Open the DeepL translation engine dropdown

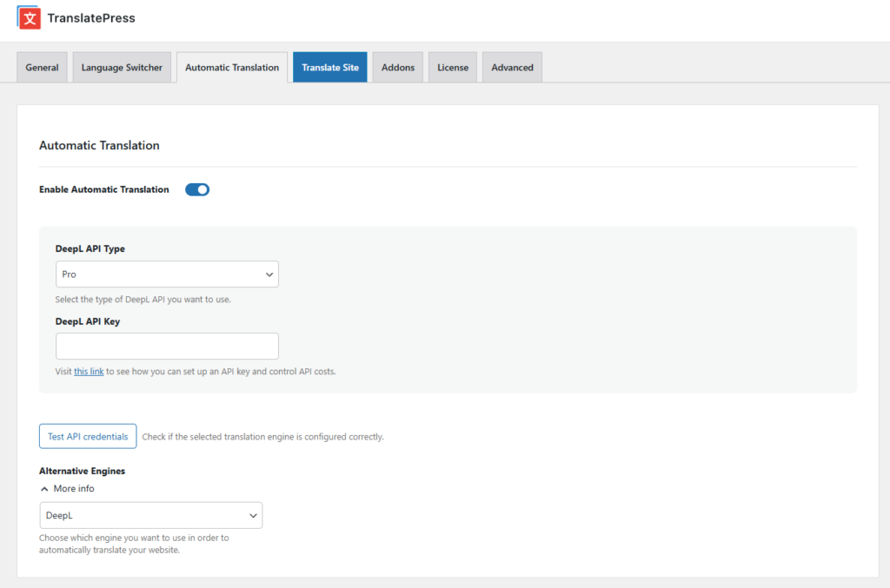[151, 515]
